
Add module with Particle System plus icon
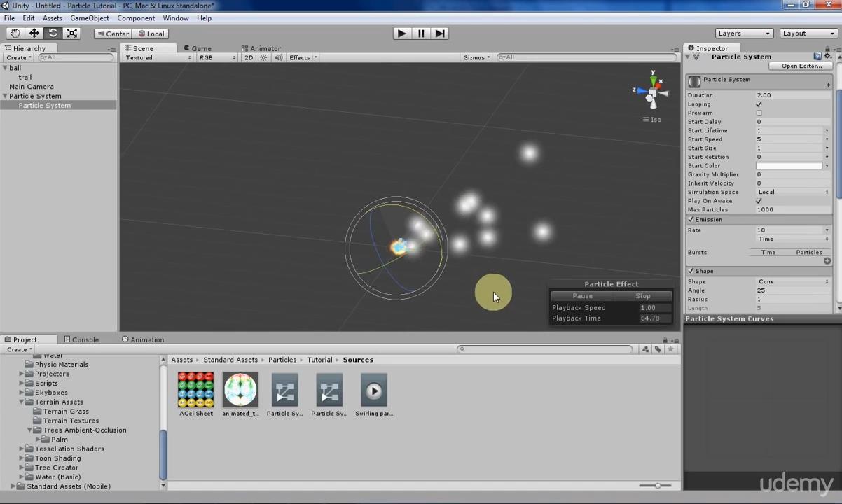click(x=828, y=85)
